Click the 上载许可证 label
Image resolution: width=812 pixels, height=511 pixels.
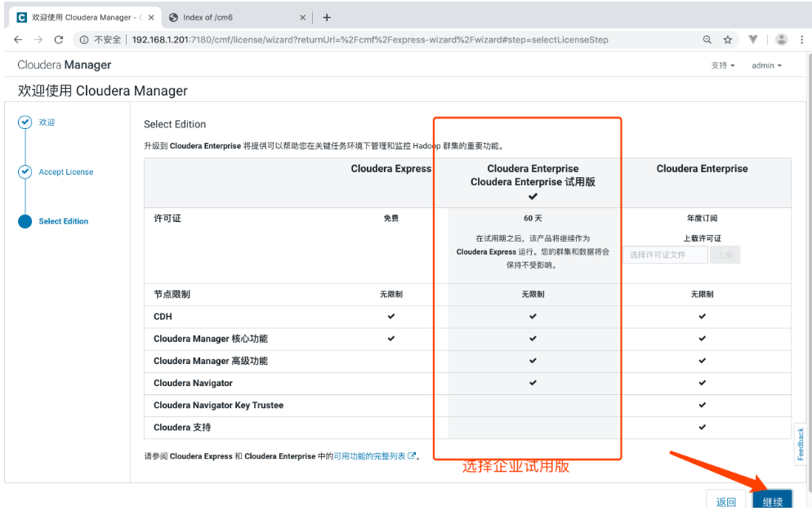pyautogui.click(x=703, y=238)
